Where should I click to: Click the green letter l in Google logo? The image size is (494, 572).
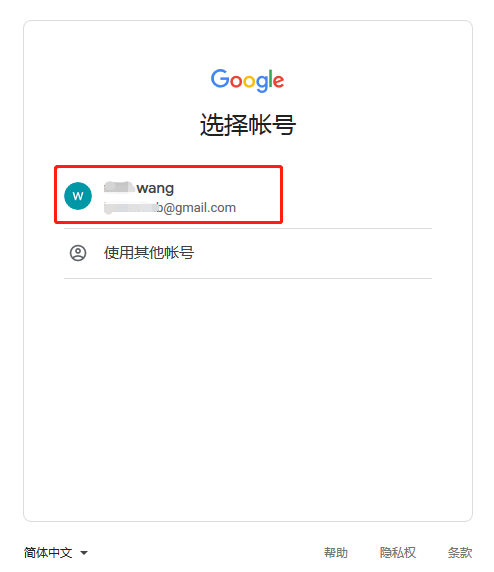coord(270,78)
